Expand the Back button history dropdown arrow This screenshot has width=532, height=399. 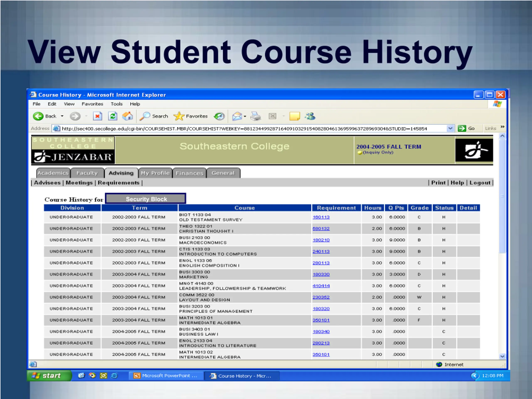pos(62,116)
